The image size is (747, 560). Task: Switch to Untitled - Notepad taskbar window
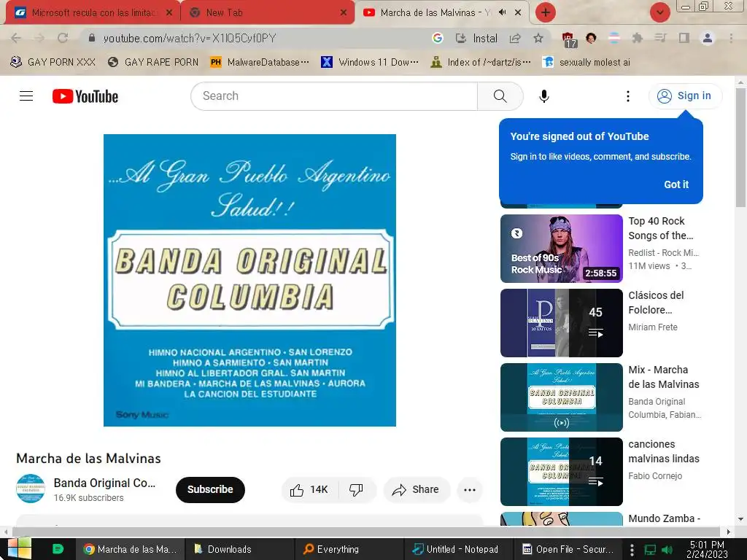click(x=458, y=549)
